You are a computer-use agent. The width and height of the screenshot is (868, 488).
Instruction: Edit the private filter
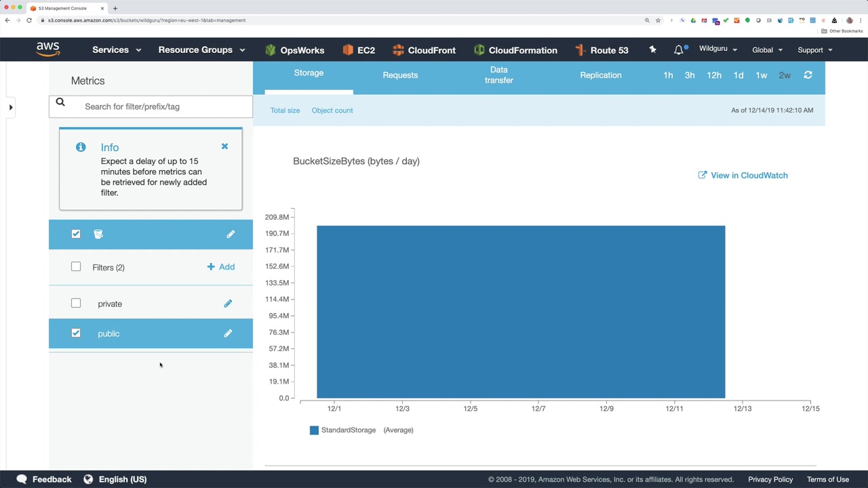[x=228, y=304]
